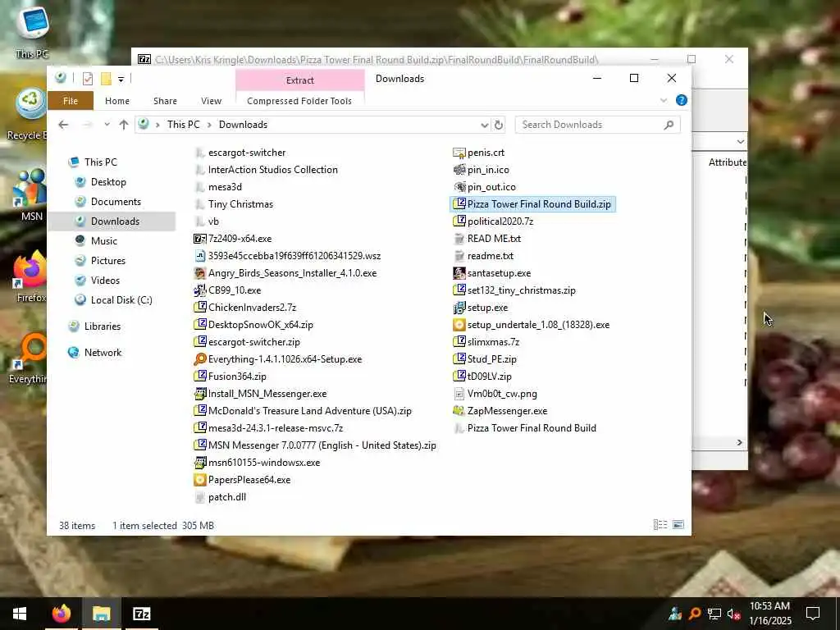Open Firefox from the taskbar

(61, 614)
